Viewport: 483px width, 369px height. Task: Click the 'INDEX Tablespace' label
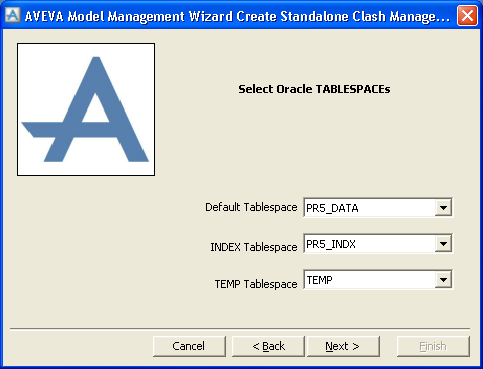254,247
